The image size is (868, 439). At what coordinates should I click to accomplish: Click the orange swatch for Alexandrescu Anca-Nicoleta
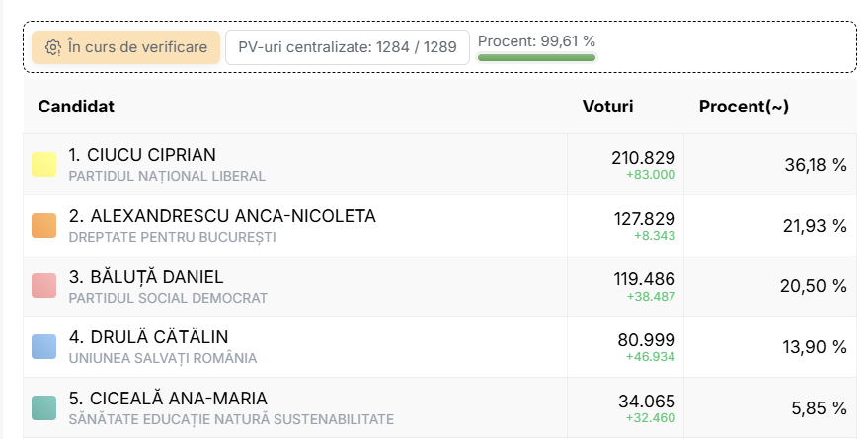pyautogui.click(x=43, y=226)
